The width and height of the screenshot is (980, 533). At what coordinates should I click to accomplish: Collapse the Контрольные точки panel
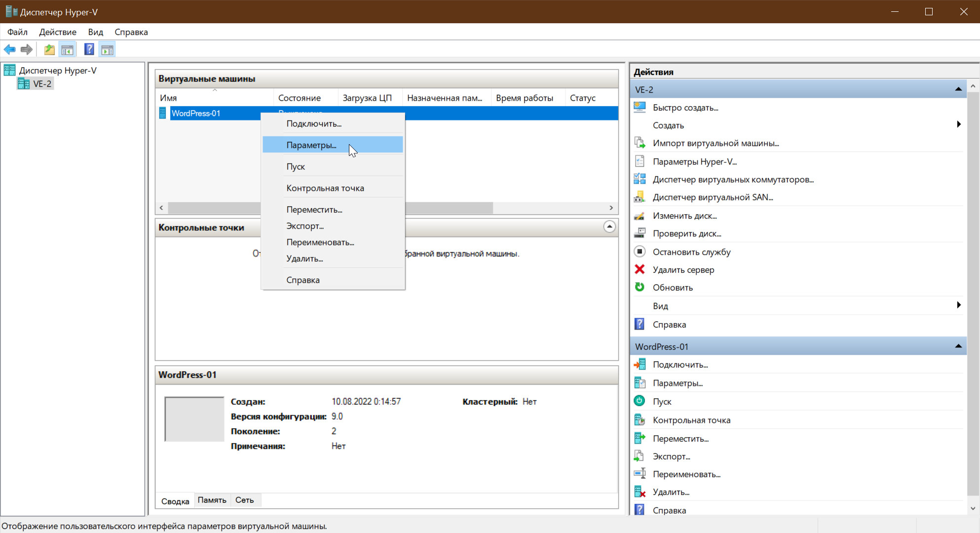point(609,227)
